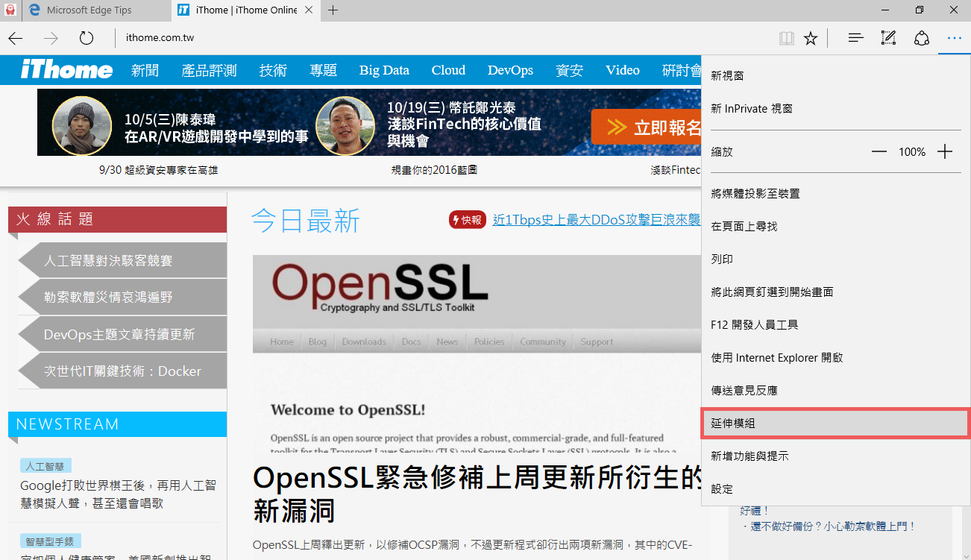971x560 pixels.
Task: Select 使用 Internet Explorer 開啟 option
Action: (x=777, y=358)
